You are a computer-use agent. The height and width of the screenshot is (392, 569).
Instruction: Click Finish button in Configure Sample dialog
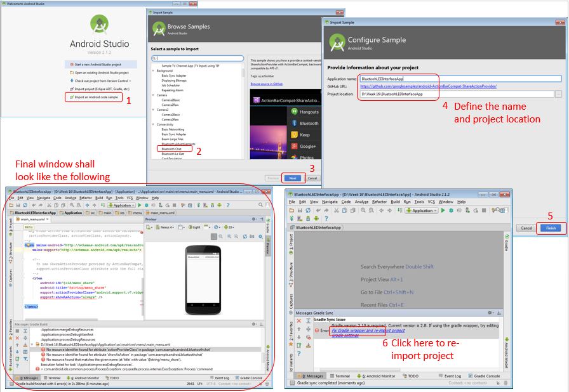551,228
